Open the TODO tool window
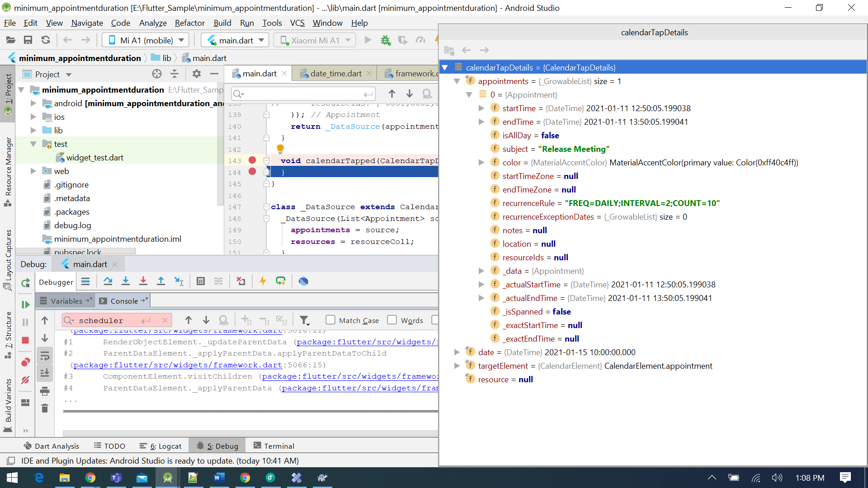The image size is (868, 488). (109, 446)
